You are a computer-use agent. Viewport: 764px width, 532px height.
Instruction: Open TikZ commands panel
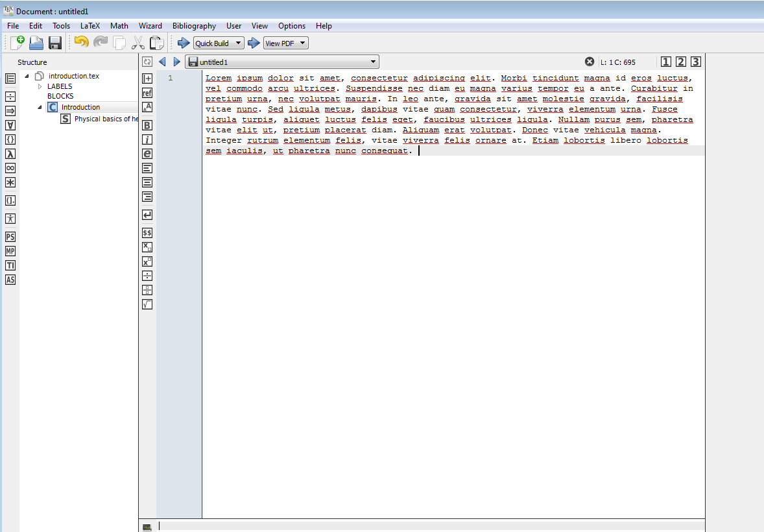tap(10, 265)
